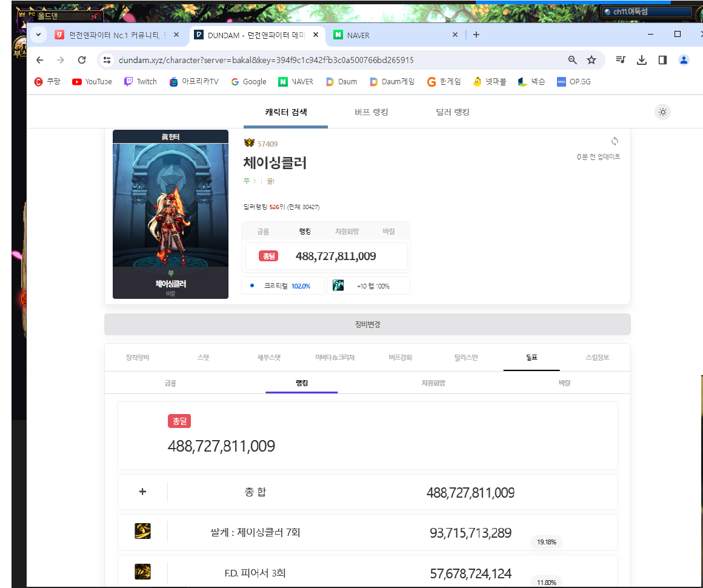
Task: Open the media control playlist icon
Action: [621, 60]
